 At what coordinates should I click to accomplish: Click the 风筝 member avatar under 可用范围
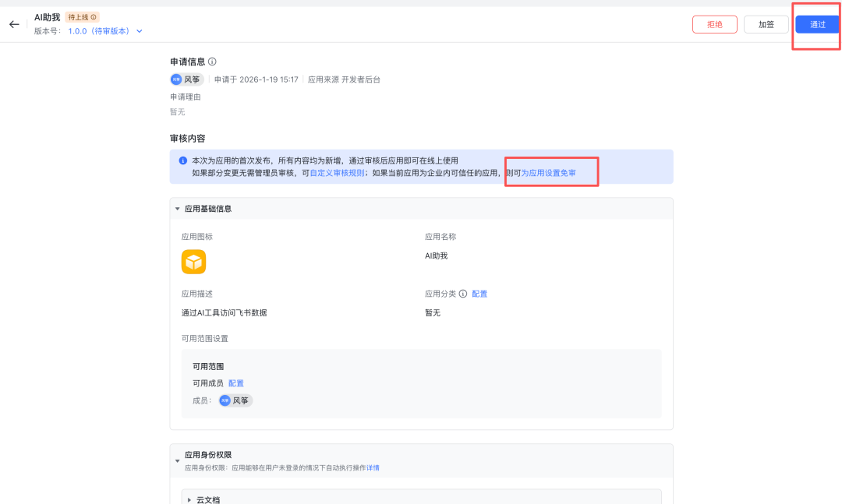tap(226, 400)
